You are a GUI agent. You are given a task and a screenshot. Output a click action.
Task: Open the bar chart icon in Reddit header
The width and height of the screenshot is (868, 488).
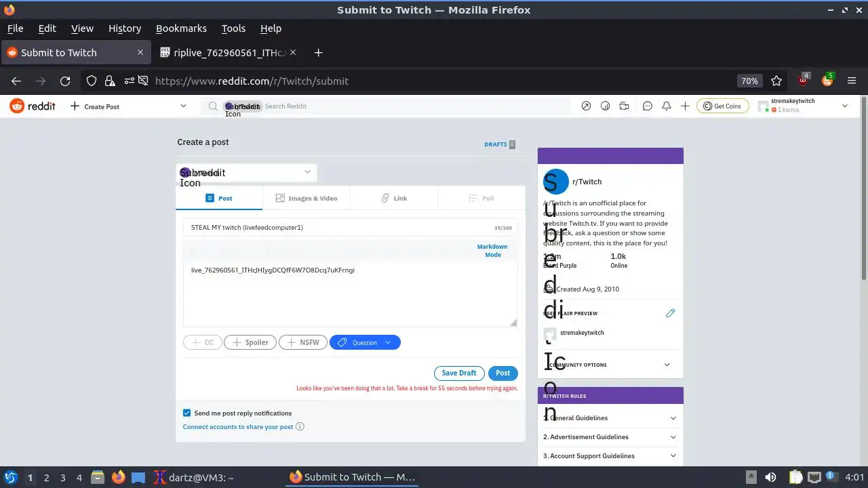coord(606,106)
